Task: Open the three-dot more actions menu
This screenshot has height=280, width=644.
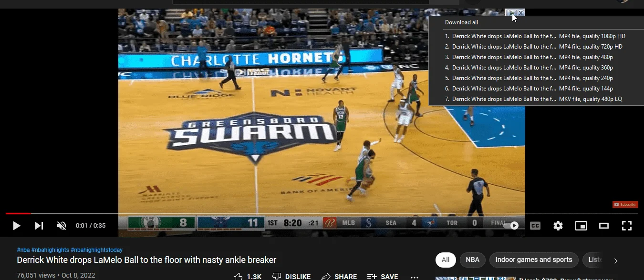Action: [414, 277]
